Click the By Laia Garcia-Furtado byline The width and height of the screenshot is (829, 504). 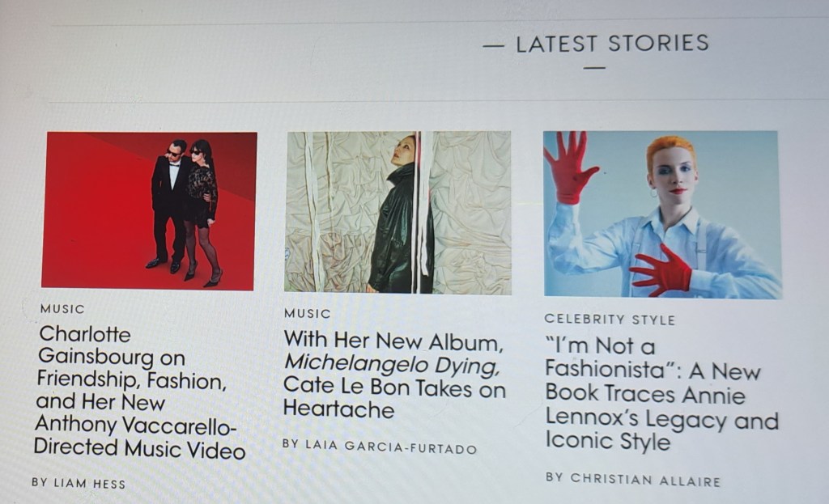(x=380, y=447)
